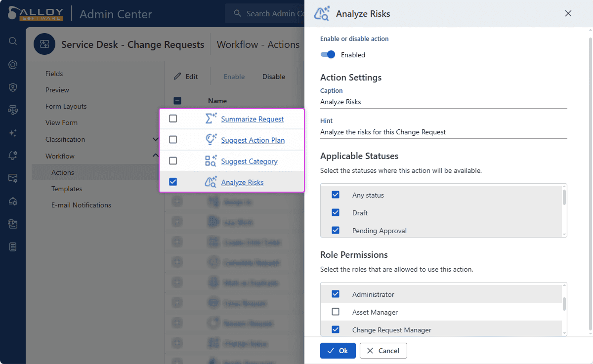This screenshot has width=593, height=364.
Task: Check the Asset Manager role checkbox
Action: 336,312
